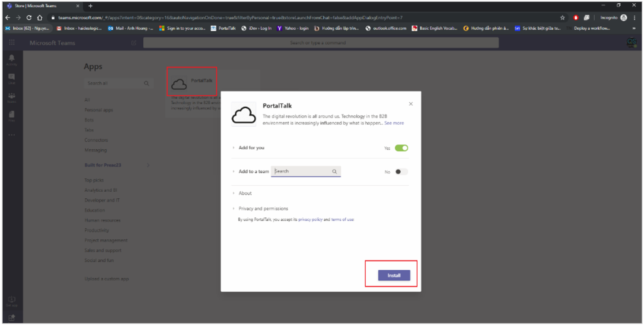Image resolution: width=644 pixels, height=325 pixels.
Task: Open the feedback icon at the sidebar bottom
Action: coord(12,317)
